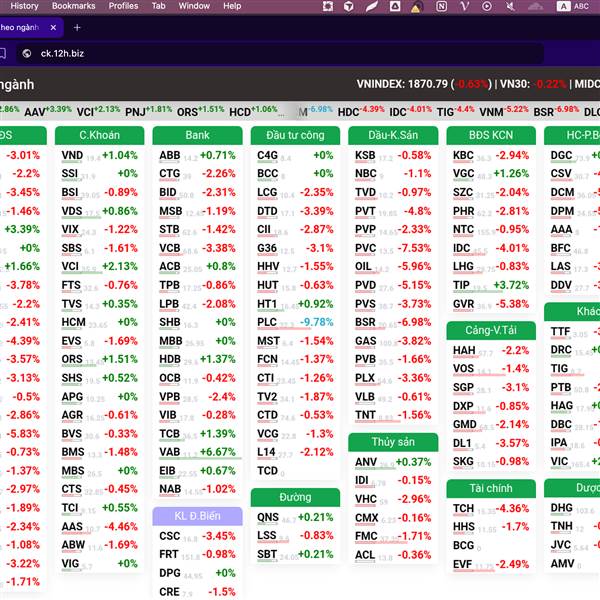Open stock VCB in Bank list
Image resolution: width=600 pixels, height=600 pixels.
pos(170,248)
